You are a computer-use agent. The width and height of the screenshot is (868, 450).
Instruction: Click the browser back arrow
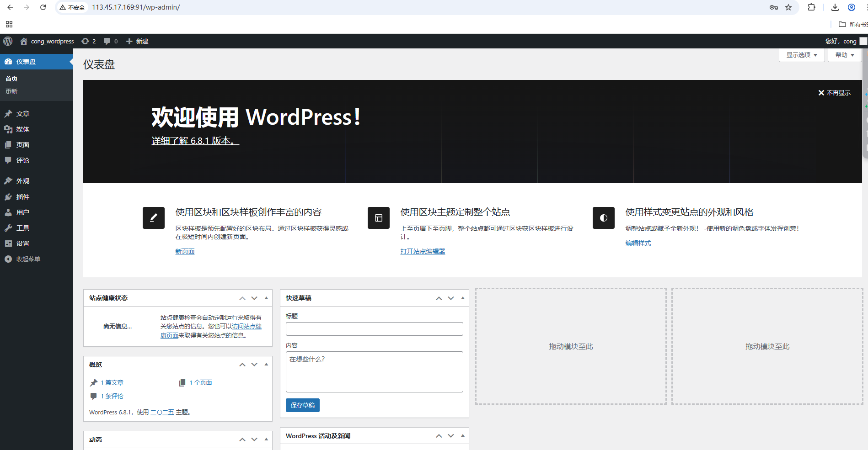(x=10, y=7)
